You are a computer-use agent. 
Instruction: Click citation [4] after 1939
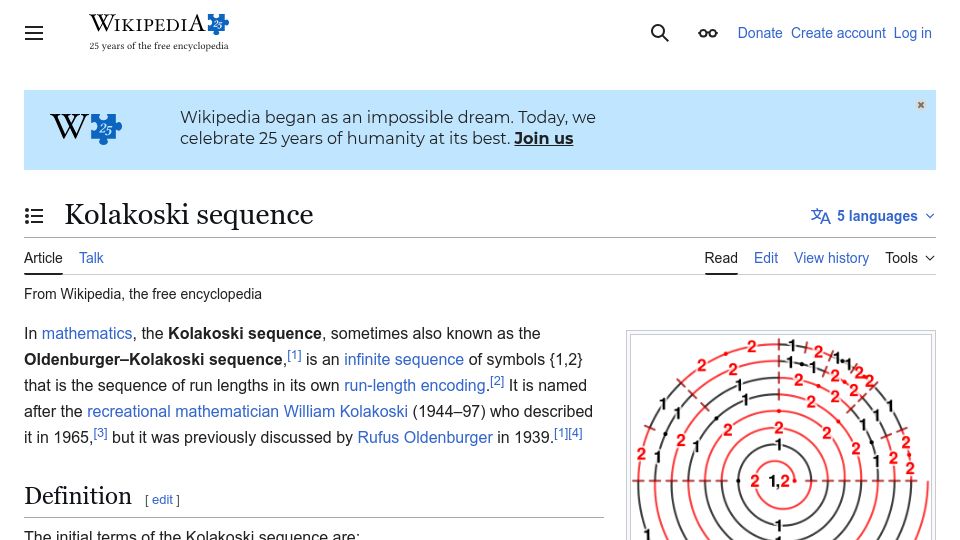(x=576, y=433)
